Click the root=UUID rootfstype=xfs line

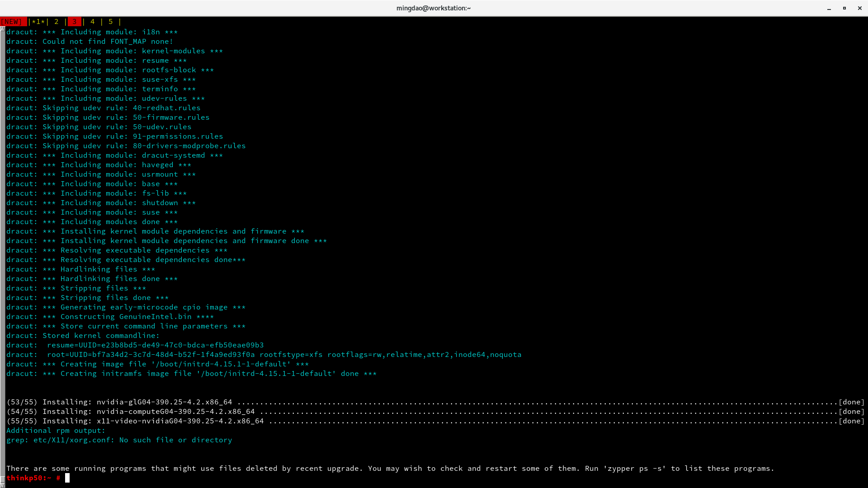point(264,355)
